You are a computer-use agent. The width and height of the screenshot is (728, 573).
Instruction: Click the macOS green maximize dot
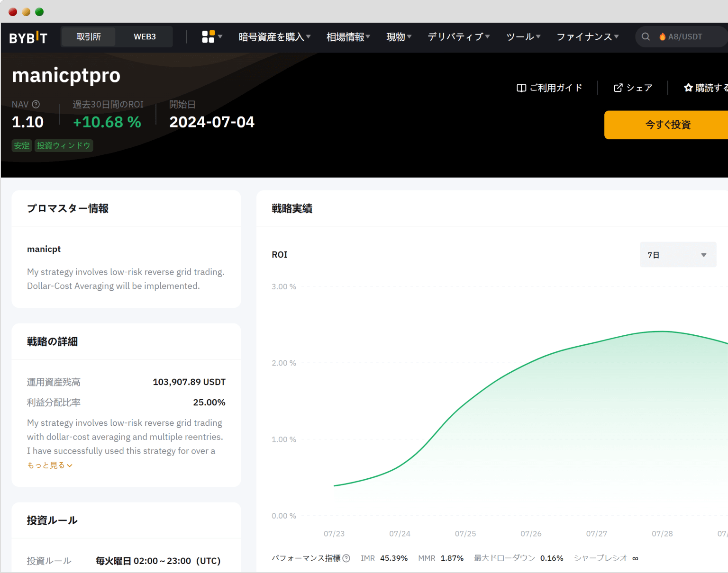[39, 12]
